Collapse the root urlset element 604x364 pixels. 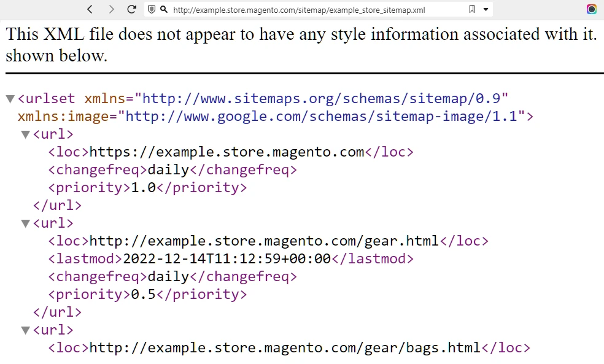coord(10,98)
